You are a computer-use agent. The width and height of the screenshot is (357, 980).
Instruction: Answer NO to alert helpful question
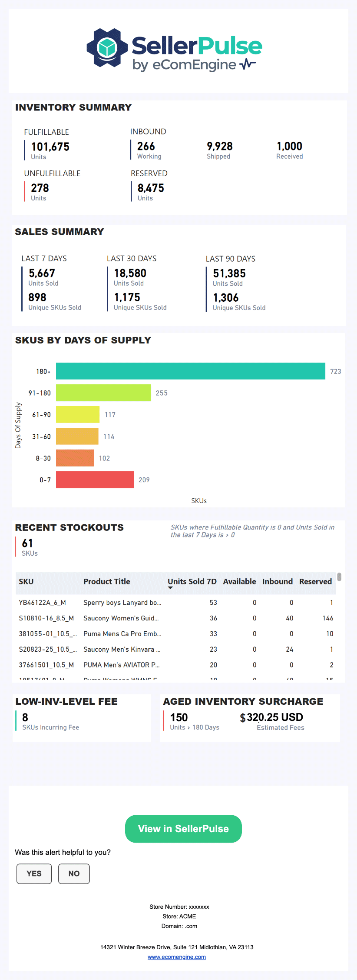pyautogui.click(x=74, y=873)
